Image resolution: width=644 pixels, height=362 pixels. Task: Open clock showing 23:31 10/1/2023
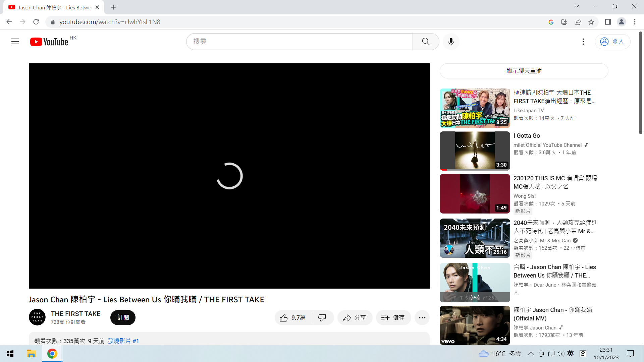[606, 354]
